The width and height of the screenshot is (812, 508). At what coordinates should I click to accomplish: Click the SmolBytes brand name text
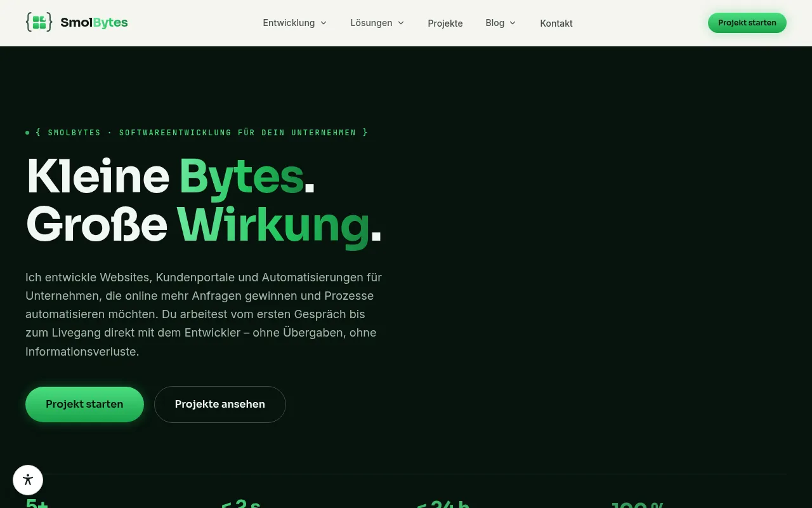(x=94, y=23)
